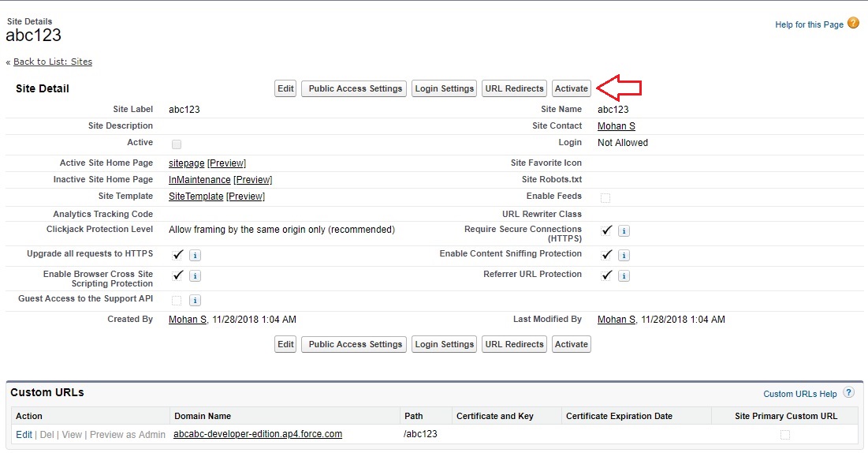Click the top Public Access Settings button
868x453 pixels.
pyautogui.click(x=355, y=88)
